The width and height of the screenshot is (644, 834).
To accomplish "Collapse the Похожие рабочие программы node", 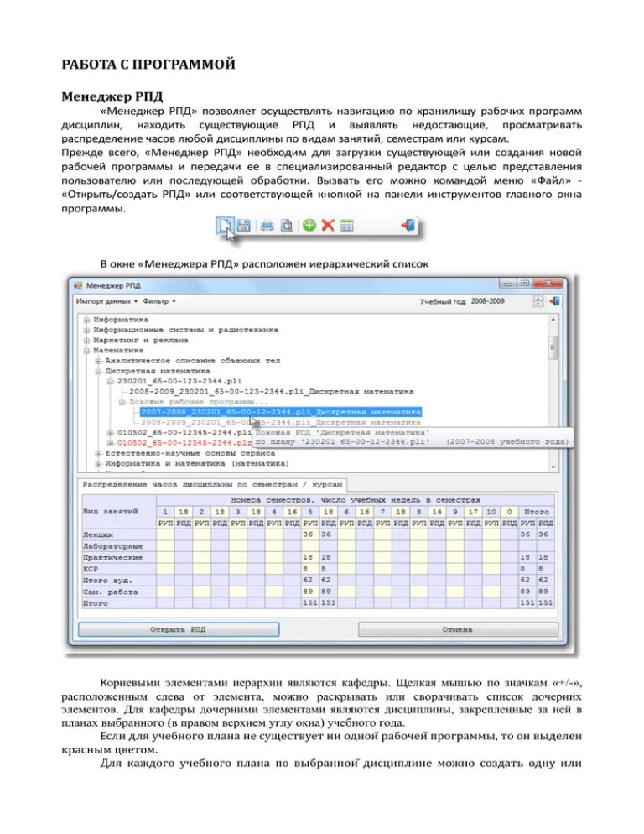I will tap(122, 402).
